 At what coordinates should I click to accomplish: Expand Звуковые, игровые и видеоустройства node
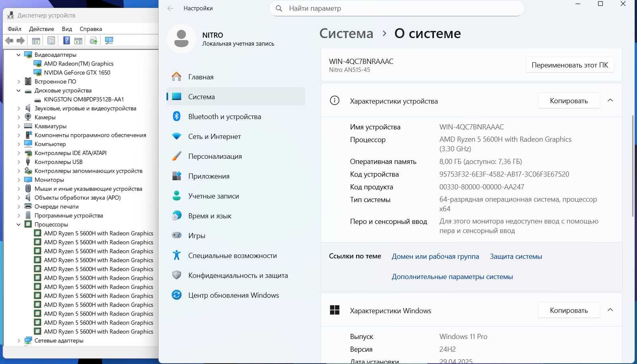tap(18, 108)
